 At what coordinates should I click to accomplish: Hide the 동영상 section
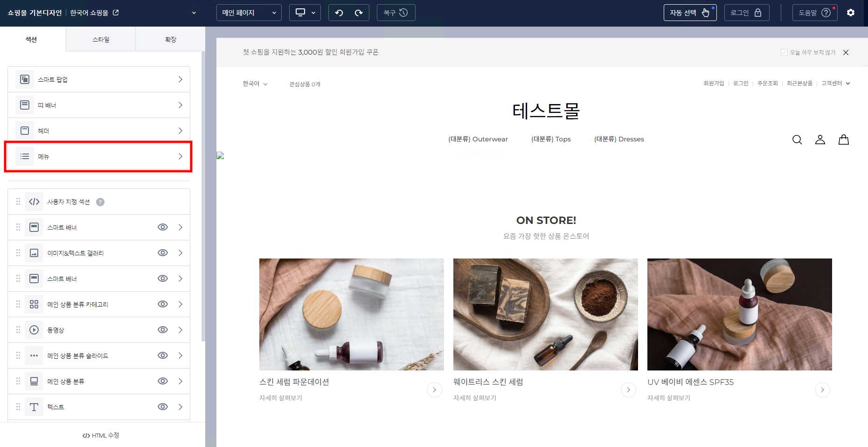pyautogui.click(x=163, y=330)
